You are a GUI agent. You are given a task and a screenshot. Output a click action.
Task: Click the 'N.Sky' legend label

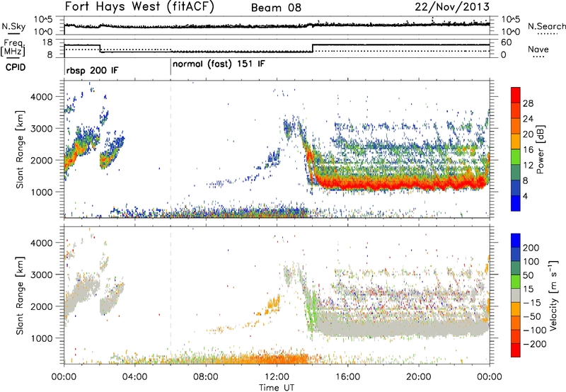pyautogui.click(x=13, y=27)
